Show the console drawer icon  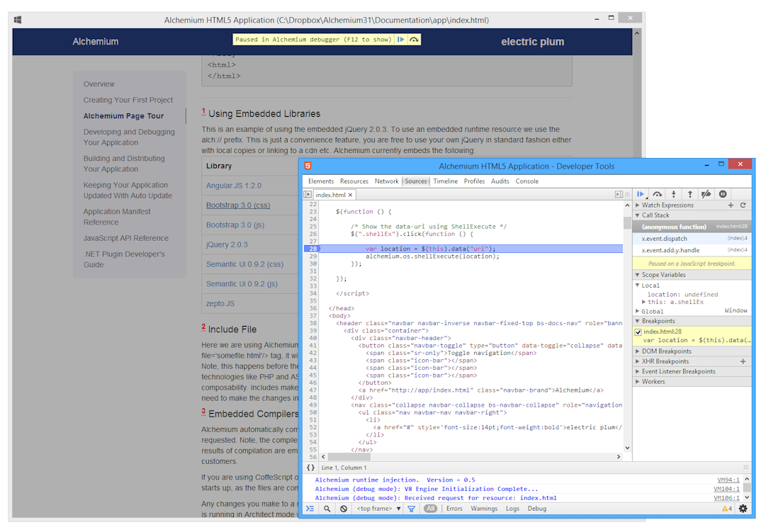point(310,509)
